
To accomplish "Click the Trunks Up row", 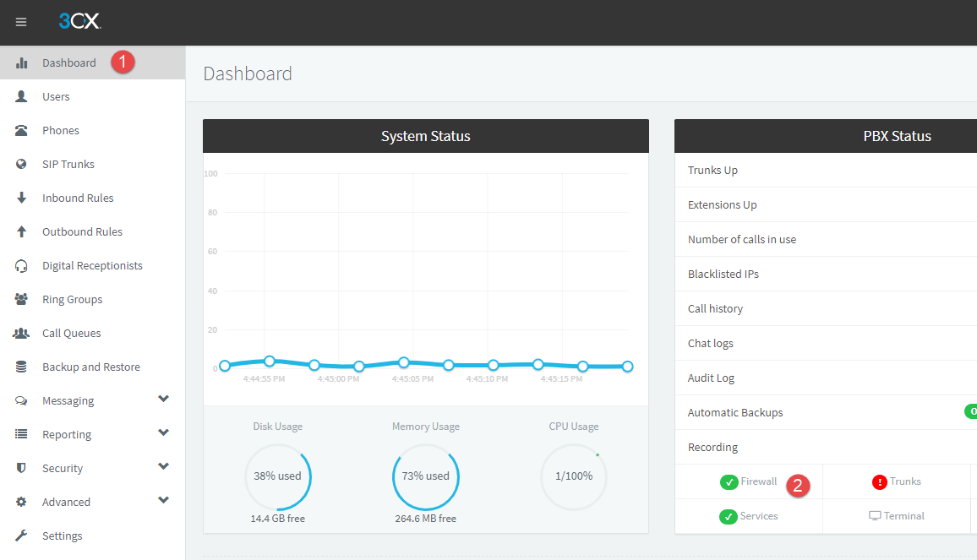I will click(826, 170).
